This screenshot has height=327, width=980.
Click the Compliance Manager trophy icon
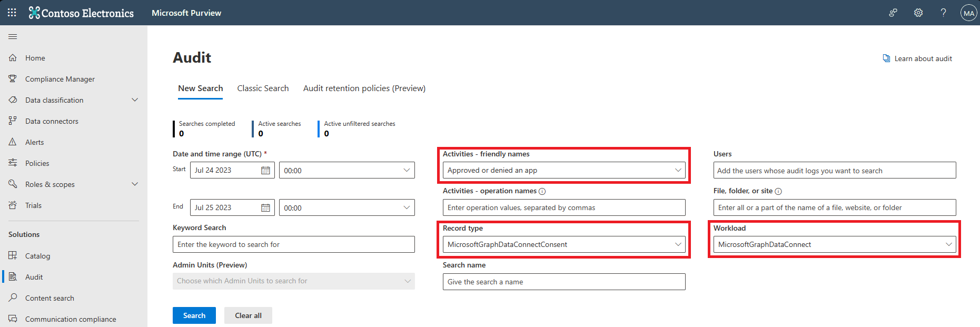coord(13,79)
